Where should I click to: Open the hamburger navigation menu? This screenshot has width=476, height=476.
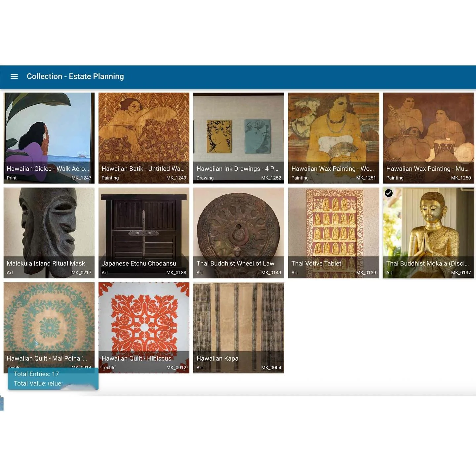tap(14, 76)
